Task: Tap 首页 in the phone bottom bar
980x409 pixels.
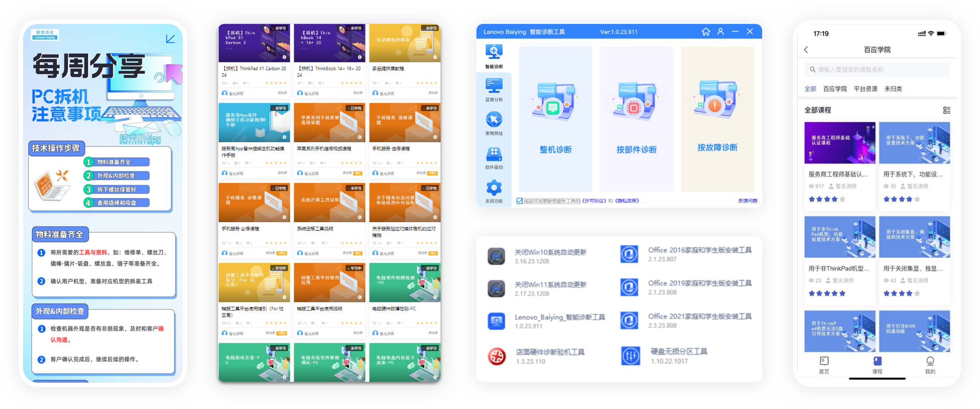Action: click(x=824, y=365)
